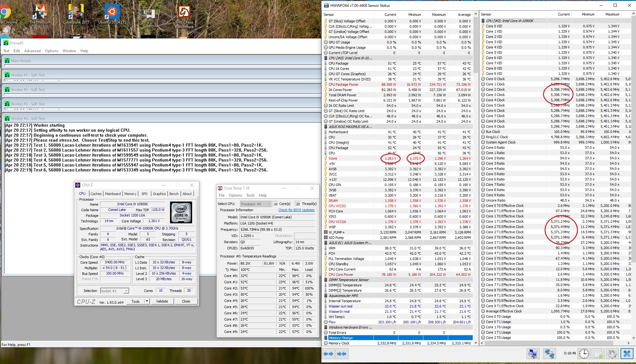Switch to CPU-Z Caches tab

click(96, 194)
